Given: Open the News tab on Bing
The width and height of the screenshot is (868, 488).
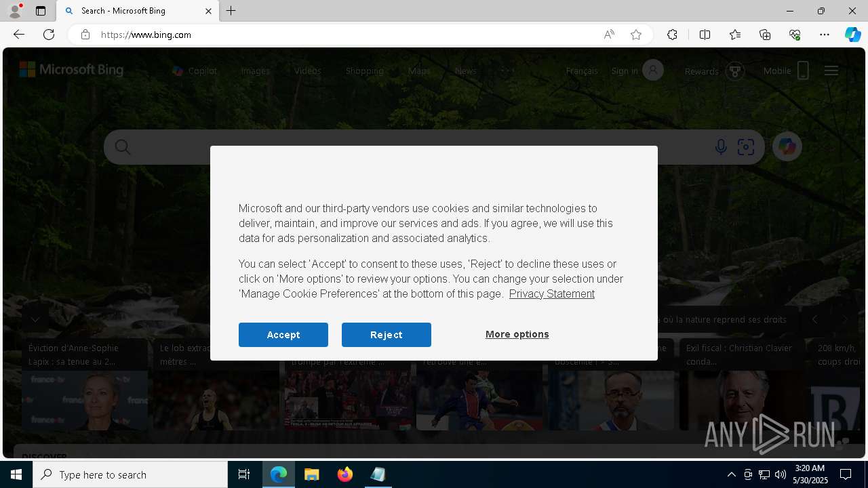Looking at the screenshot, I should tap(465, 70).
